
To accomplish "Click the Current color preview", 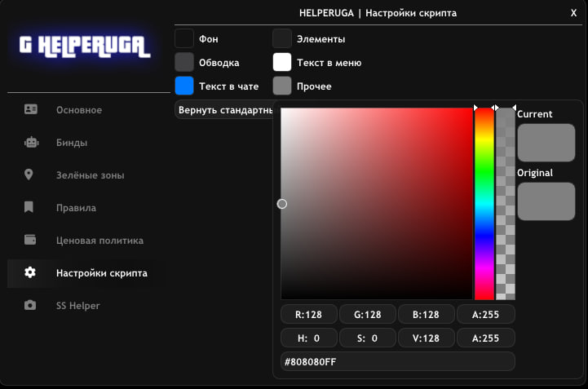I will click(x=546, y=143).
